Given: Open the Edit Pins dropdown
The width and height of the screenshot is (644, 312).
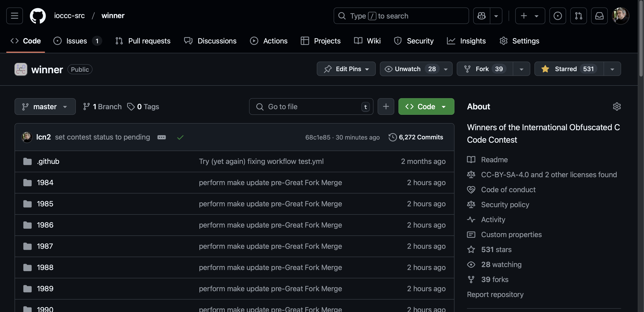Looking at the screenshot, I should pyautogui.click(x=346, y=69).
